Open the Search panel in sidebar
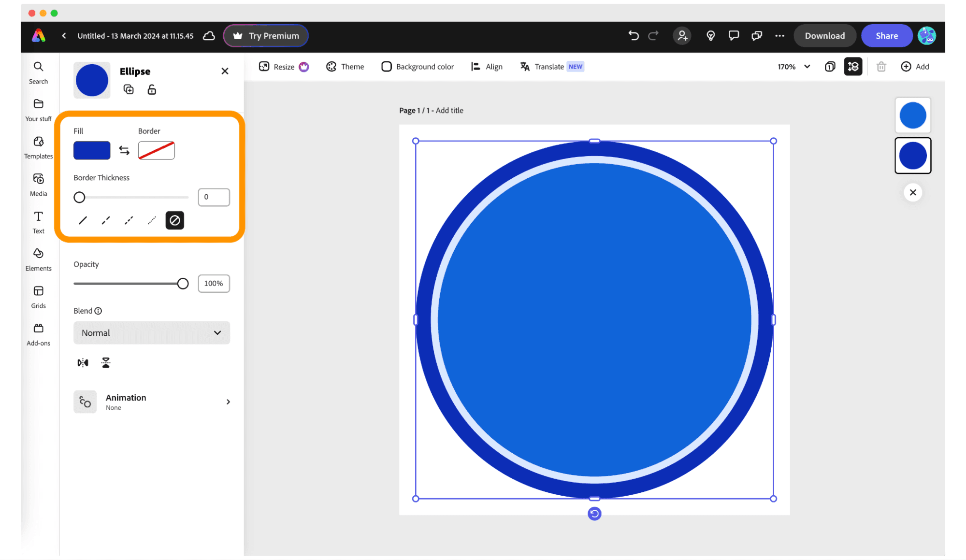This screenshot has height=560, width=966. (x=38, y=73)
